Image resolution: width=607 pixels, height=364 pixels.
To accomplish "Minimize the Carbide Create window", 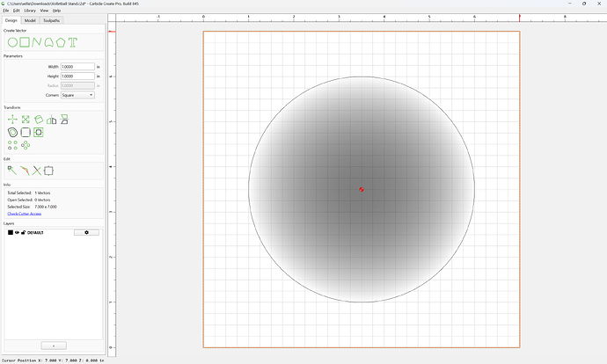I will (569, 4).
